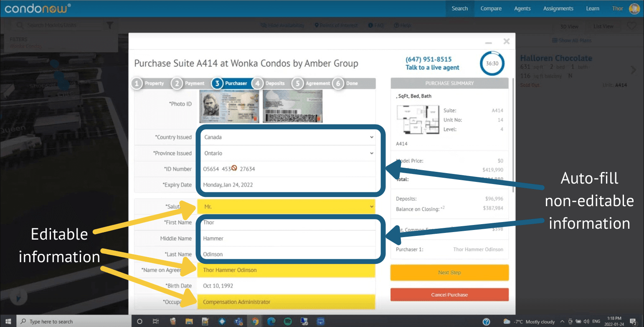Go to step 5 Agreement
The width and height of the screenshot is (644, 327).
tap(312, 83)
